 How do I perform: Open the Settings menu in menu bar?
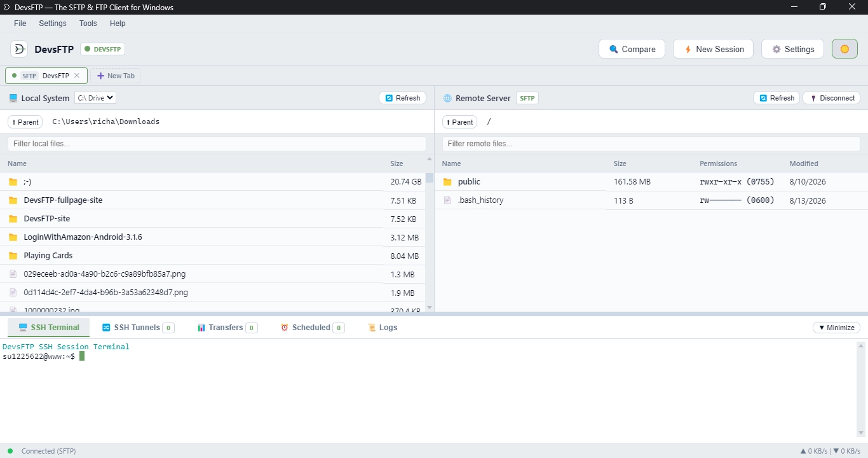tap(53, 24)
